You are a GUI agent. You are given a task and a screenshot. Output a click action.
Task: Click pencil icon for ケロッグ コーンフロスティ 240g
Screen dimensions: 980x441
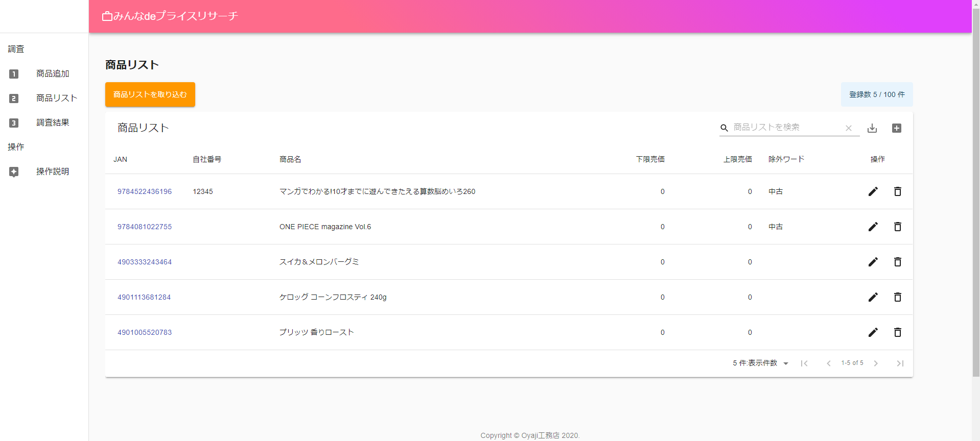click(873, 297)
